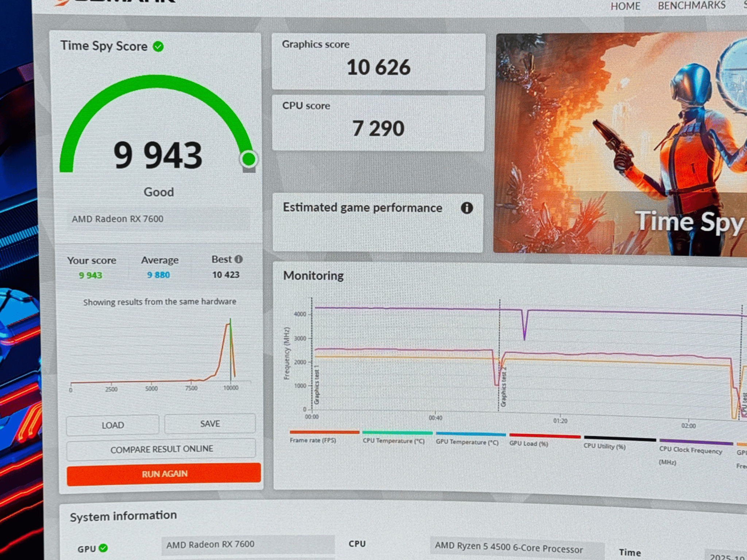Click the LOAD button
The height and width of the screenshot is (560, 747).
coord(113,425)
